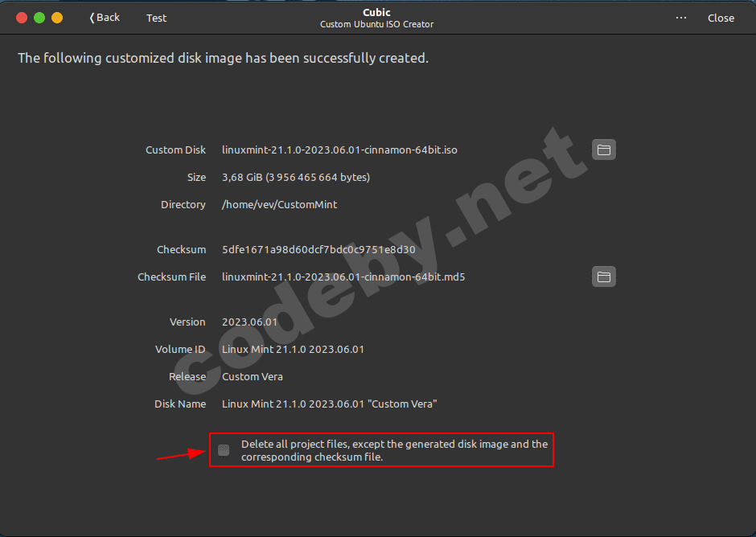Select checksum value 5dfe1671a98d60dcf7bdc0c9751e8d30
Screen dimensions: 756x537
coord(318,250)
